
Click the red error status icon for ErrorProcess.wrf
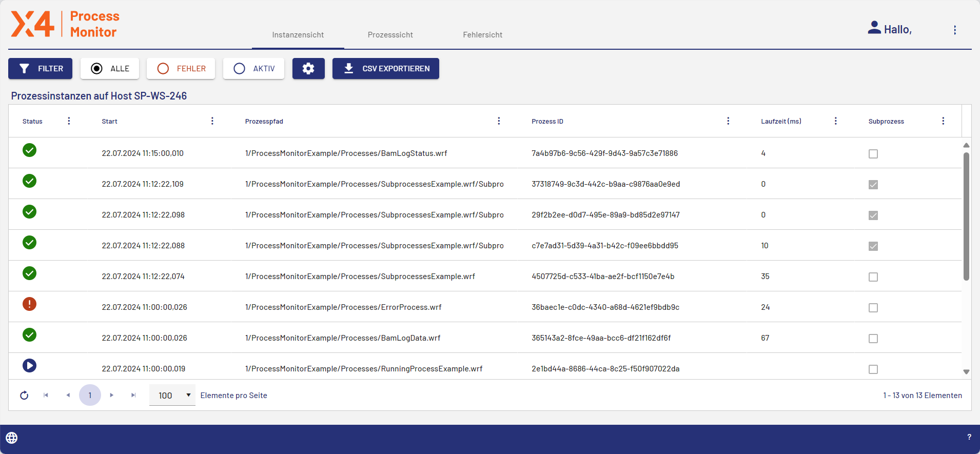tap(30, 304)
